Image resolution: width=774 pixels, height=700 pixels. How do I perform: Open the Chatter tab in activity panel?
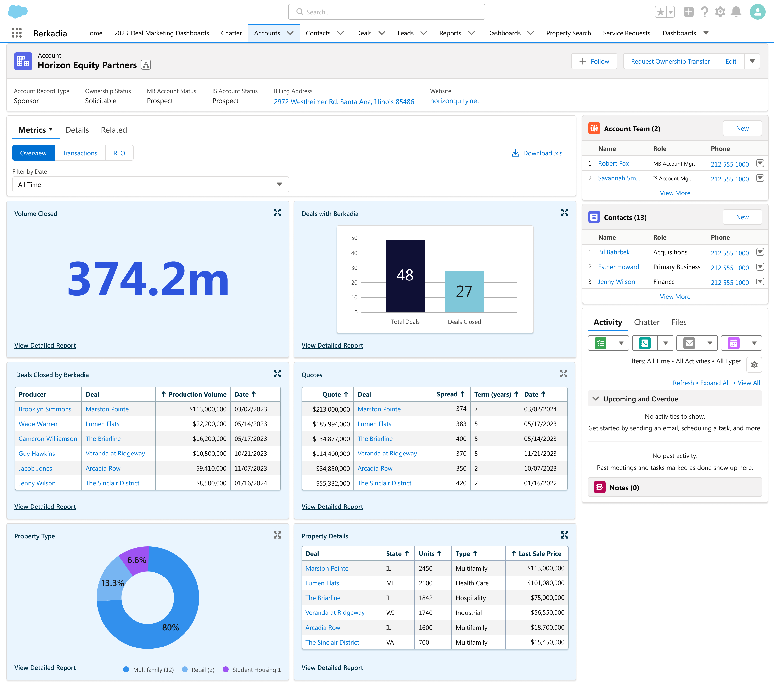pos(647,322)
